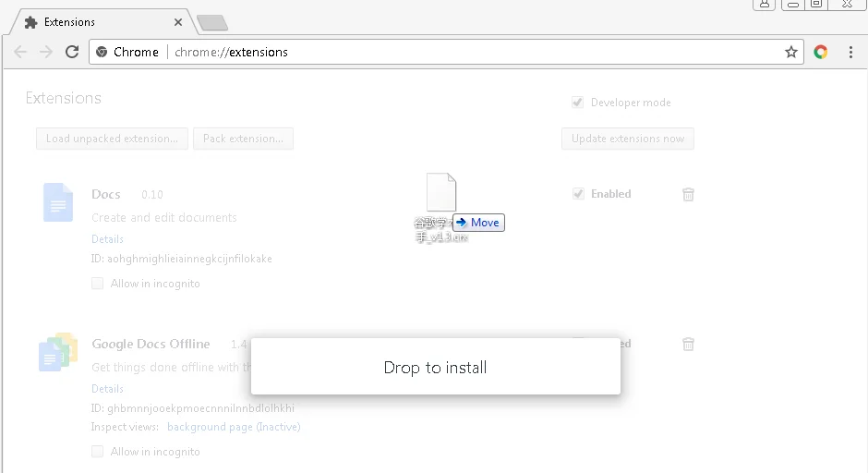Click the Pack extension button
The height and width of the screenshot is (473, 868).
click(243, 139)
